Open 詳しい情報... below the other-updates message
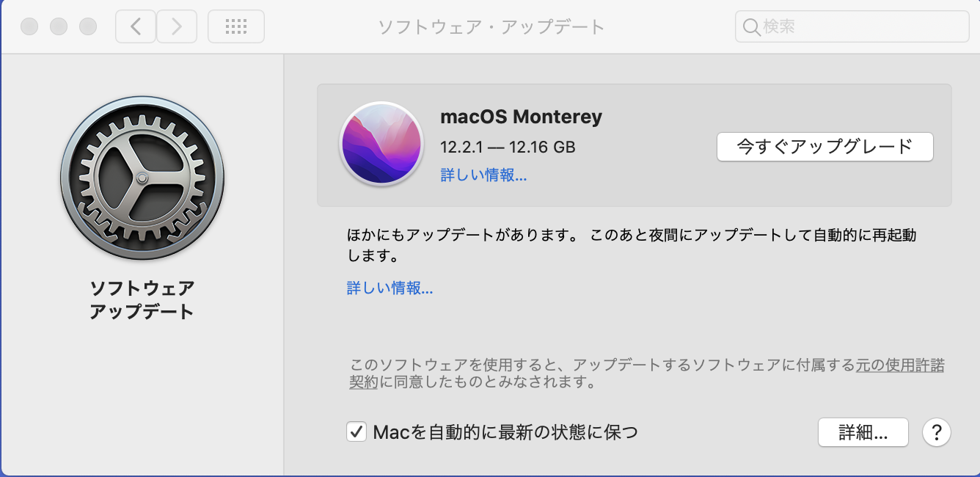 tap(390, 288)
